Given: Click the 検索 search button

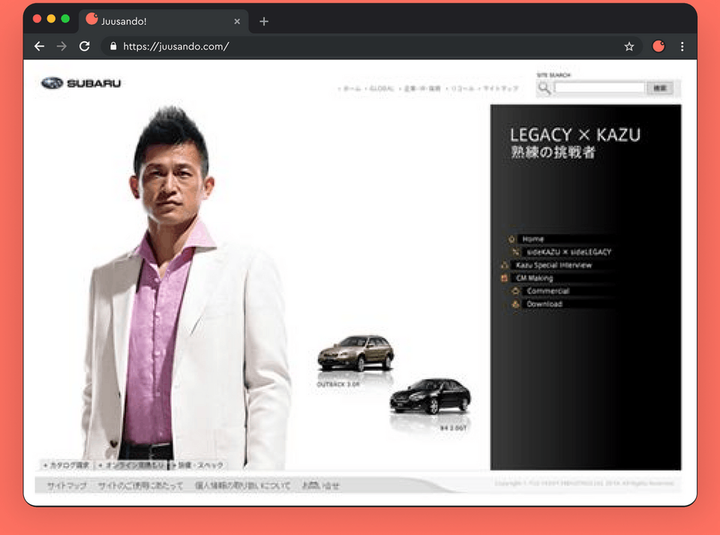Looking at the screenshot, I should click(x=660, y=88).
